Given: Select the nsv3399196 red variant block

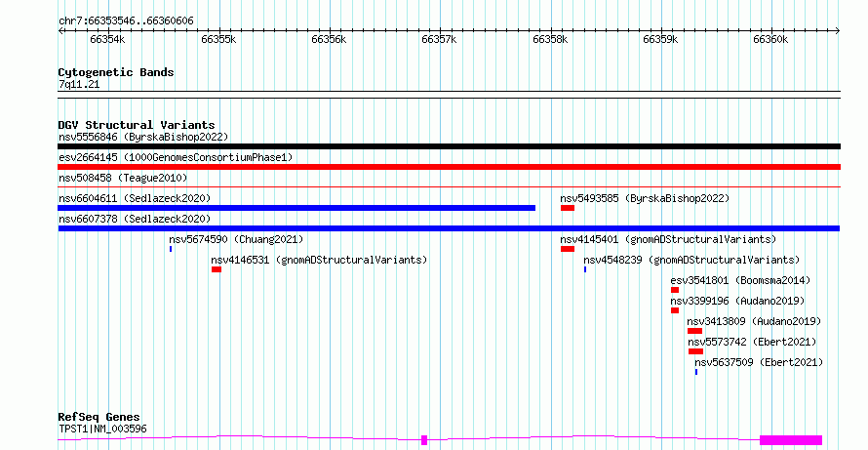Looking at the screenshot, I should coord(675,310).
